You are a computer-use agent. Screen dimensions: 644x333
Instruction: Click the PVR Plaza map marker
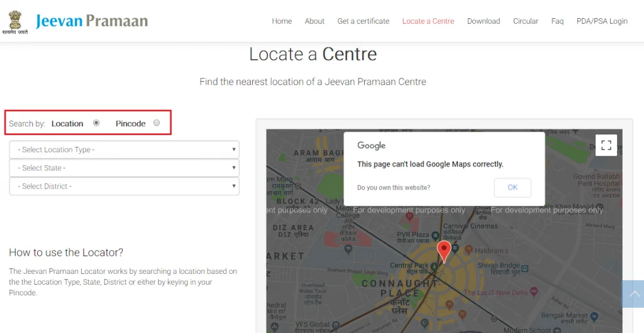(x=435, y=236)
